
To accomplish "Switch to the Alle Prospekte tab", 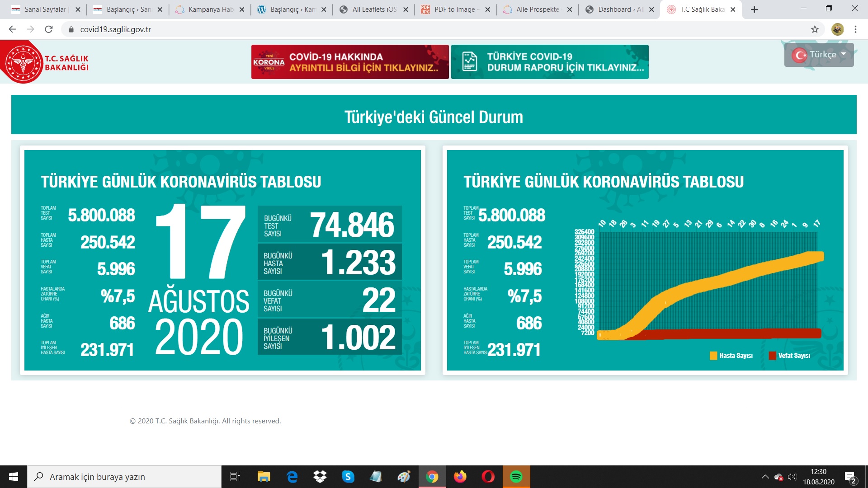I will 537,9.
